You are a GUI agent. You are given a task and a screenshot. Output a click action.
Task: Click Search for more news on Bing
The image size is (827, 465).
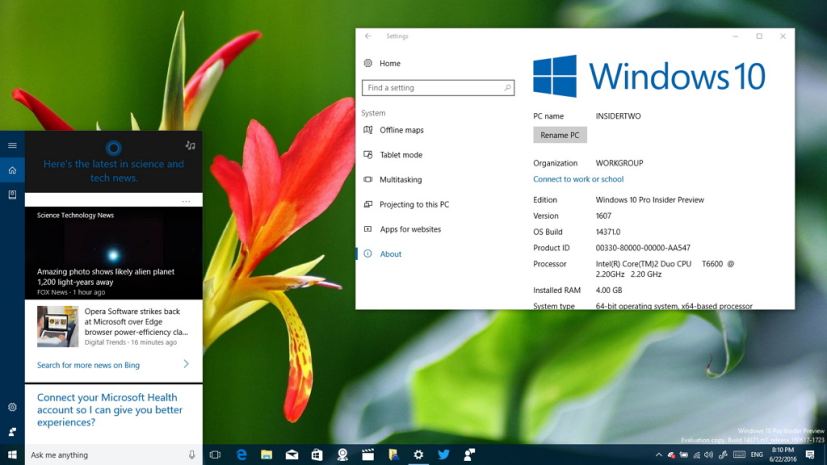(x=88, y=365)
